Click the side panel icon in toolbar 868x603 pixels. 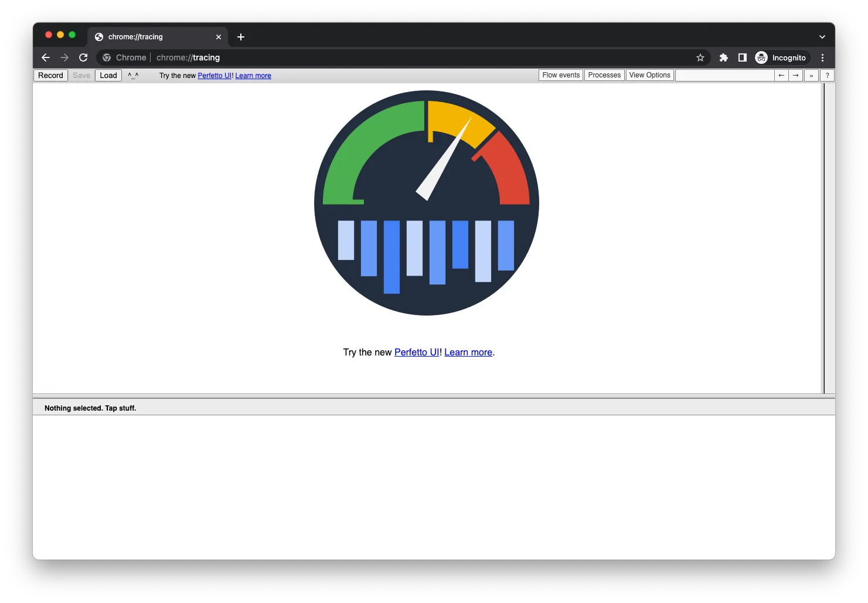point(742,57)
